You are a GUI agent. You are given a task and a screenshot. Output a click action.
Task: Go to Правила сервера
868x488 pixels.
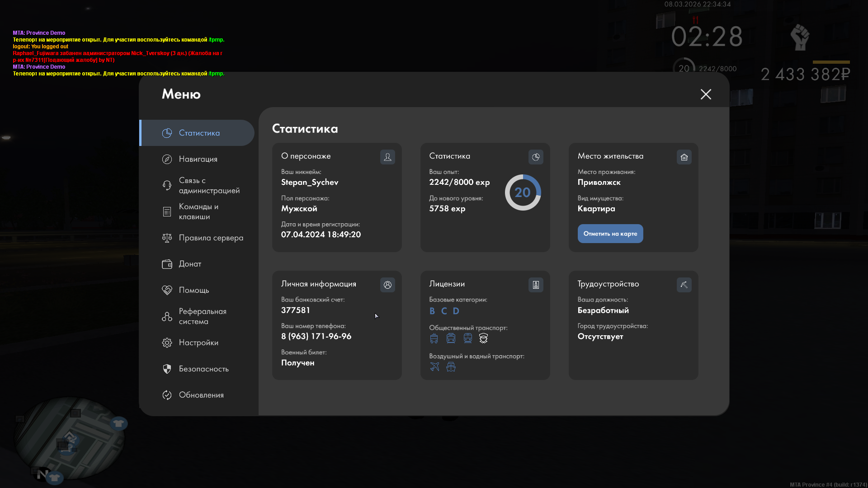click(x=211, y=238)
